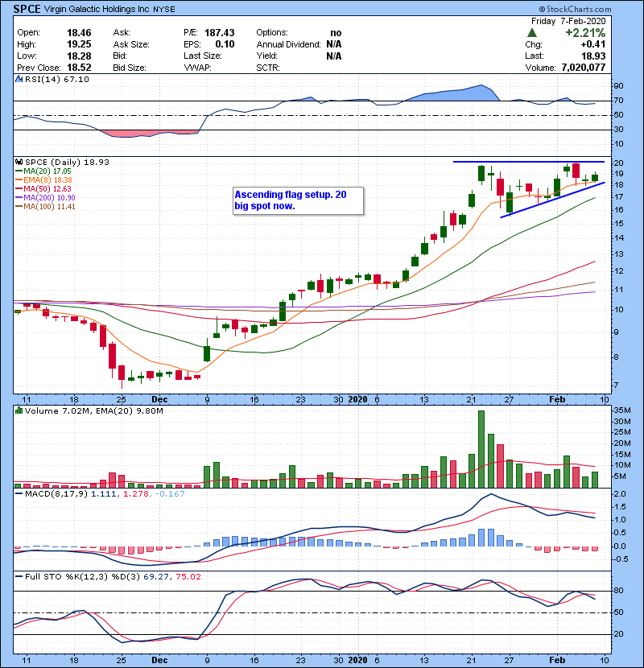
Task: Click the Friday 7-Feb-2020 date label
Action: [x=568, y=21]
